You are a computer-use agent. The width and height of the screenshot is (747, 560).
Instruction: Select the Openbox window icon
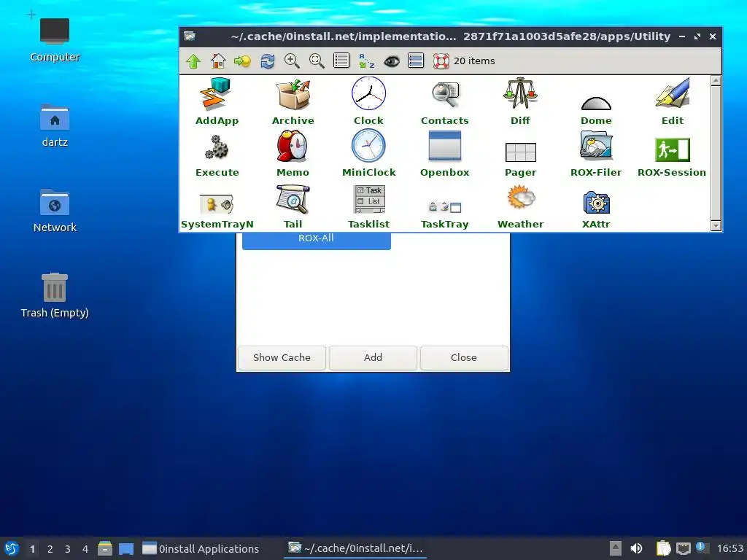445,146
